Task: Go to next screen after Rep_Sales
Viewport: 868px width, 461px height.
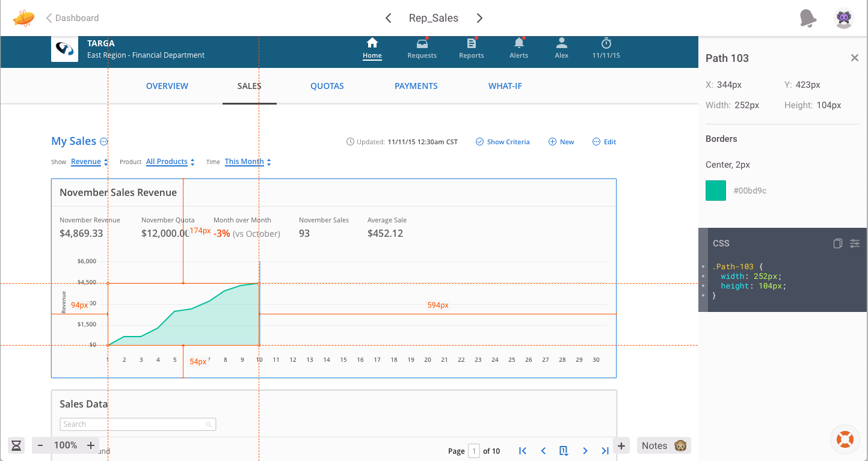Action: tap(479, 18)
